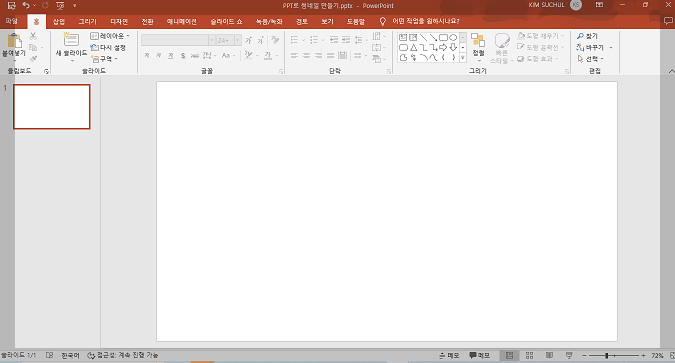
Task: Click the decrease indent icon
Action: click(334, 40)
